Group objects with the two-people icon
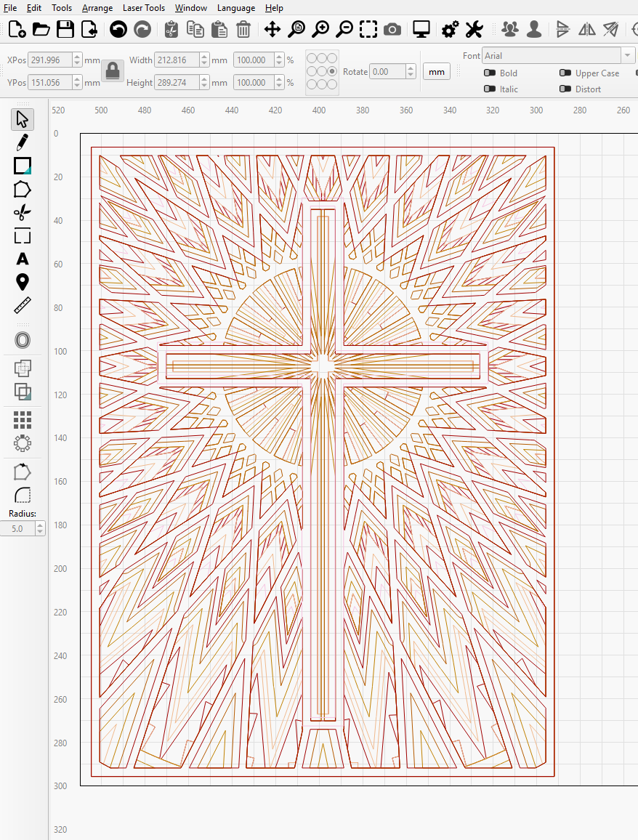The height and width of the screenshot is (840, 638). pyautogui.click(x=510, y=29)
